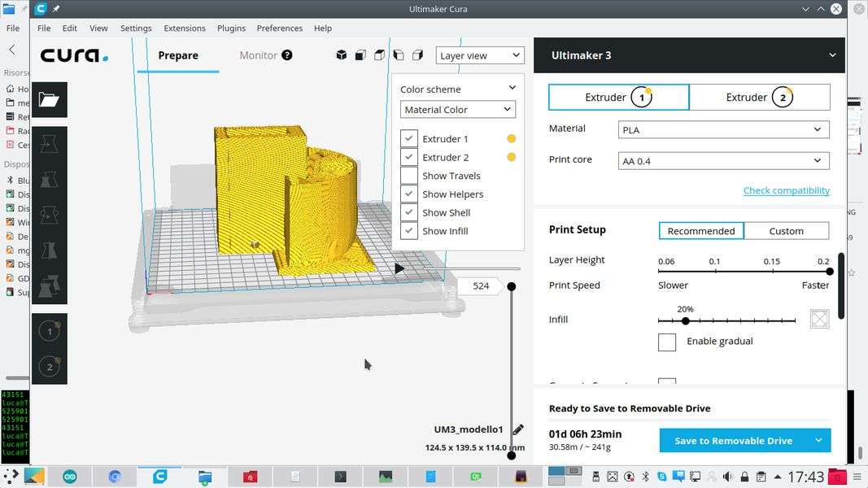This screenshot has width=868, height=488.
Task: Tick the Enable gradual infill checkbox
Action: pos(667,342)
